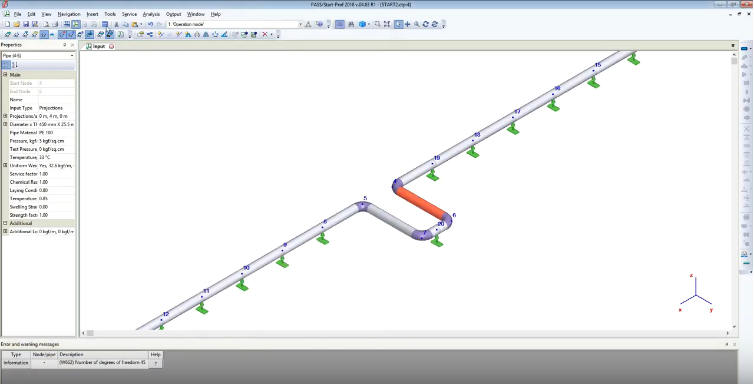Click the printer icon

pos(55,24)
